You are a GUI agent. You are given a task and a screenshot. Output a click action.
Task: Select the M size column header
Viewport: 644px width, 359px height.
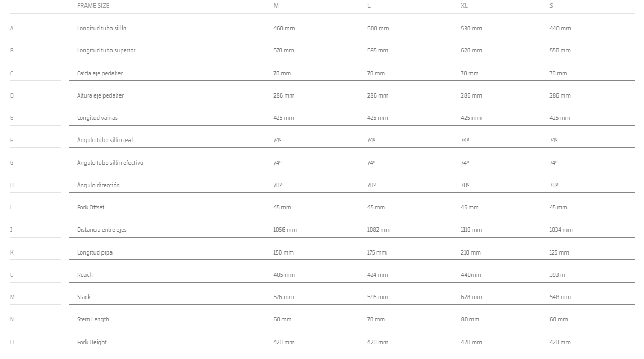(x=276, y=6)
